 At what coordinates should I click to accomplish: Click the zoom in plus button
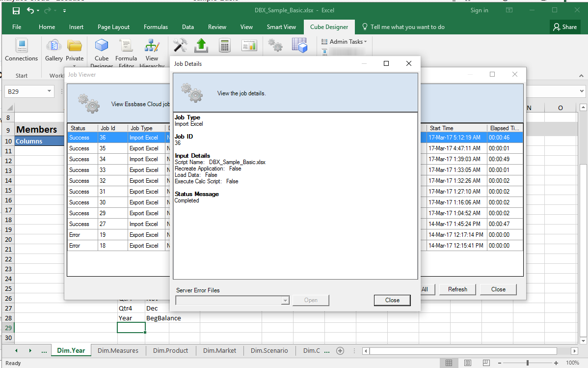pyautogui.click(x=556, y=363)
